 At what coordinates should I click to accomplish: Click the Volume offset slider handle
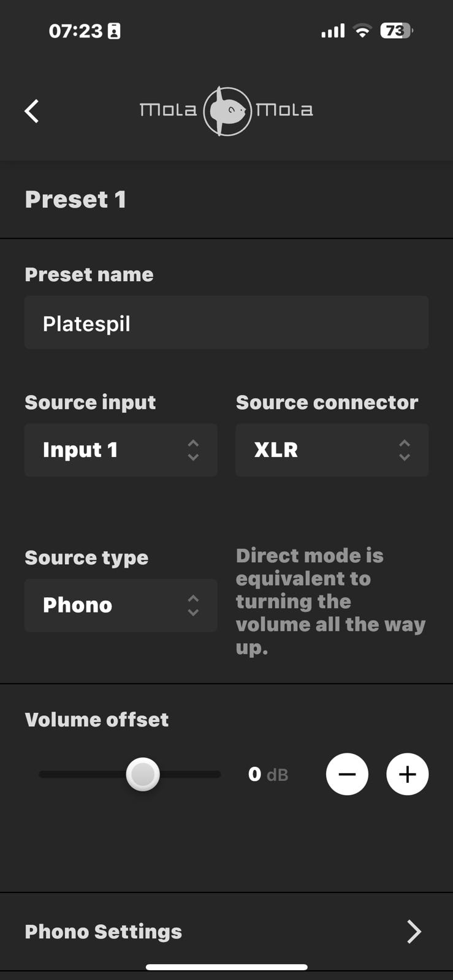[x=143, y=774]
